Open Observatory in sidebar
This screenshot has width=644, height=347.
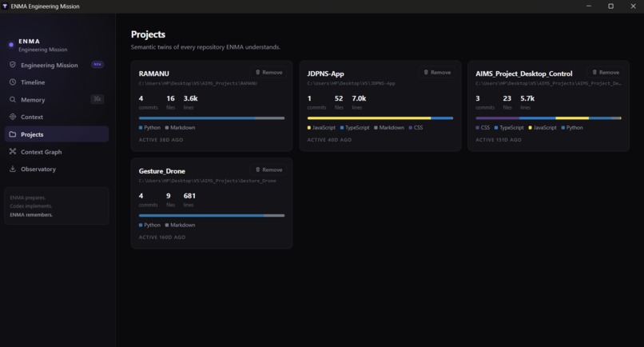57,169
